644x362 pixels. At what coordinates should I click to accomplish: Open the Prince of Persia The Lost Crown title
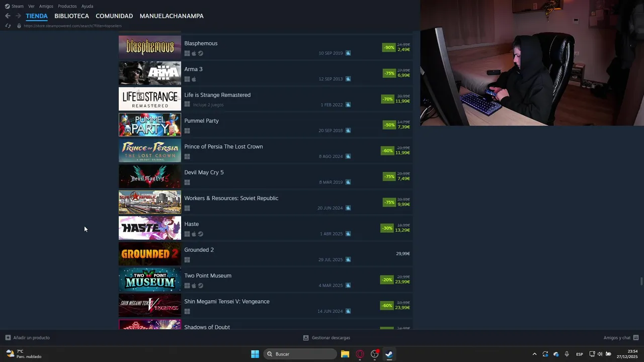click(223, 147)
